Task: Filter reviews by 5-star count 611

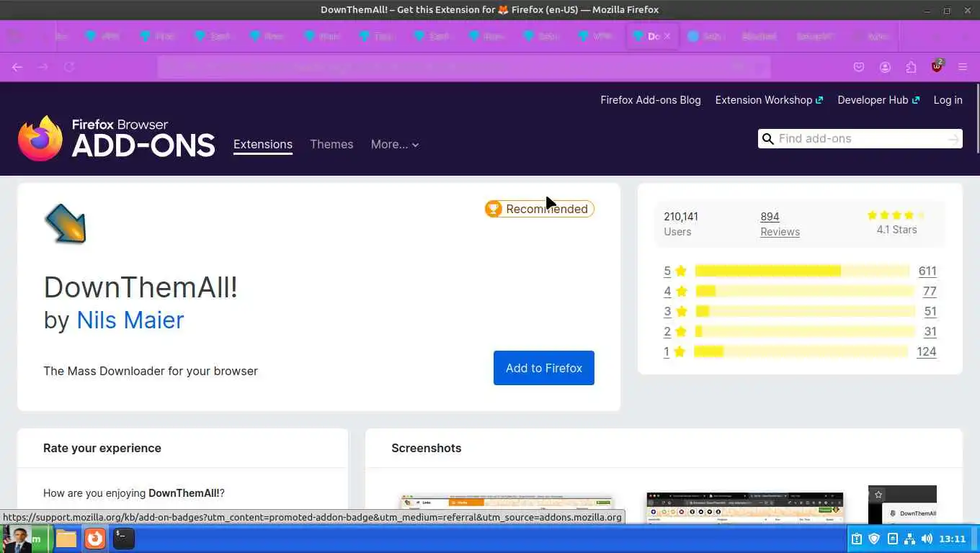Action: 927,271
